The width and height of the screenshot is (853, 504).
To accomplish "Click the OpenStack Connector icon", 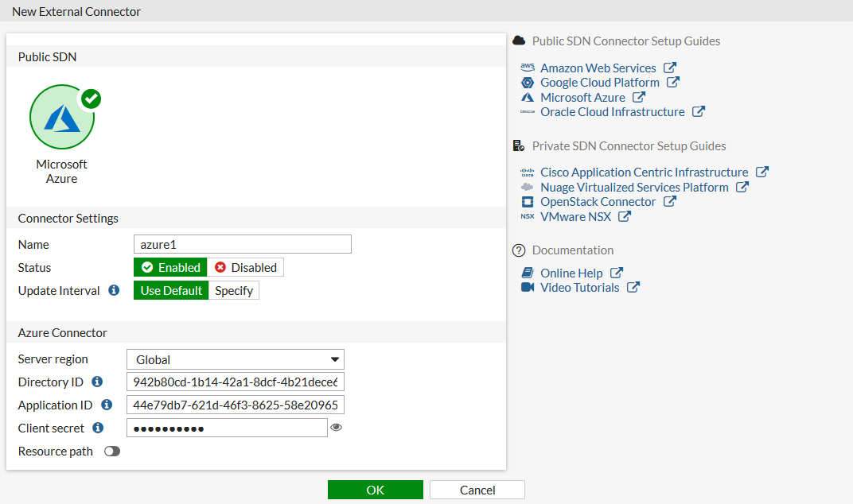I will 528,201.
